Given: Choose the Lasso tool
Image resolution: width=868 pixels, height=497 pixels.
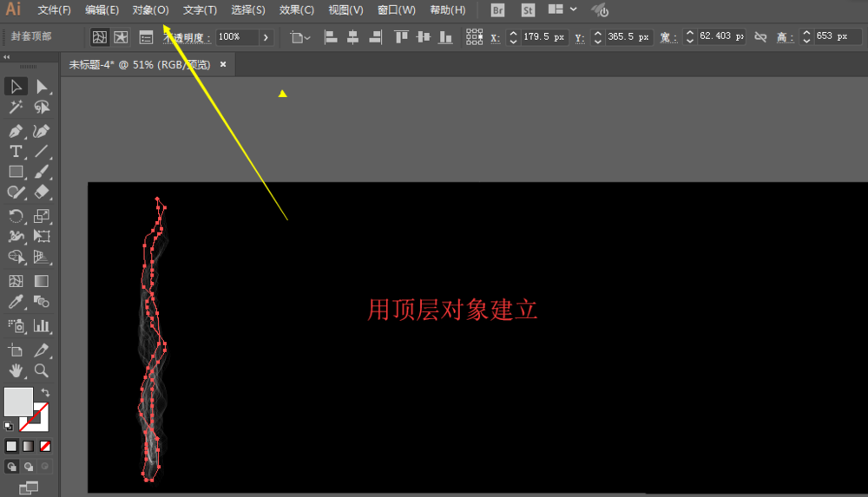Looking at the screenshot, I should (42, 107).
